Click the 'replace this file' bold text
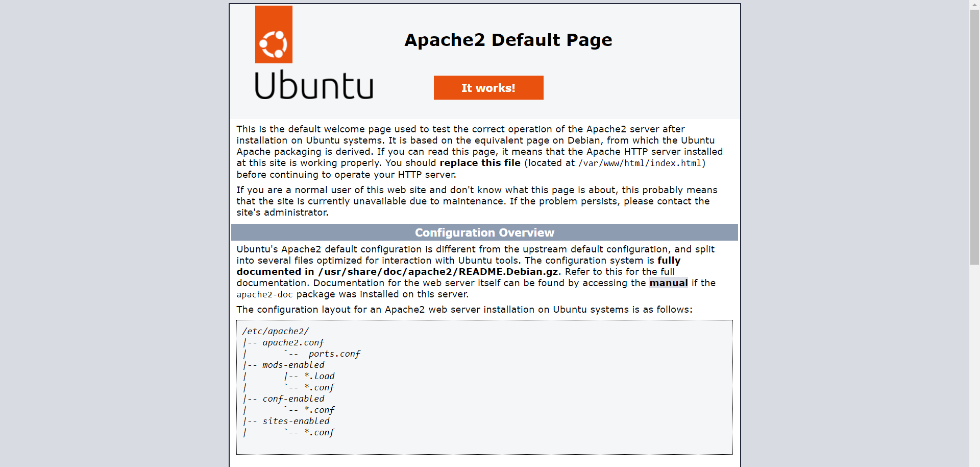This screenshot has width=980, height=467. pos(479,163)
